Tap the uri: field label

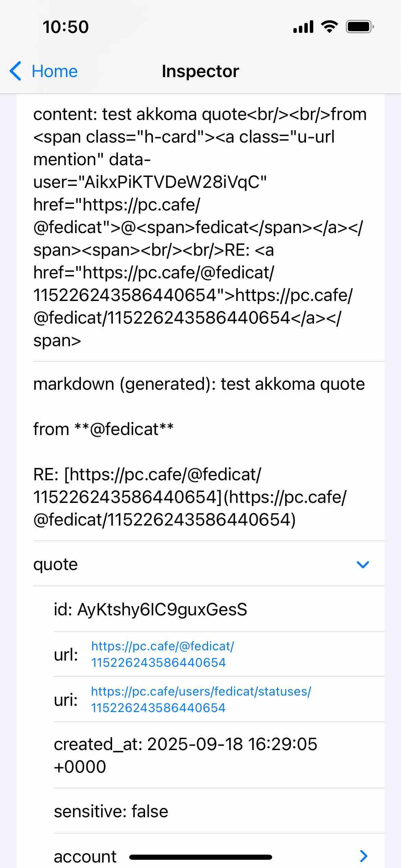point(66,700)
